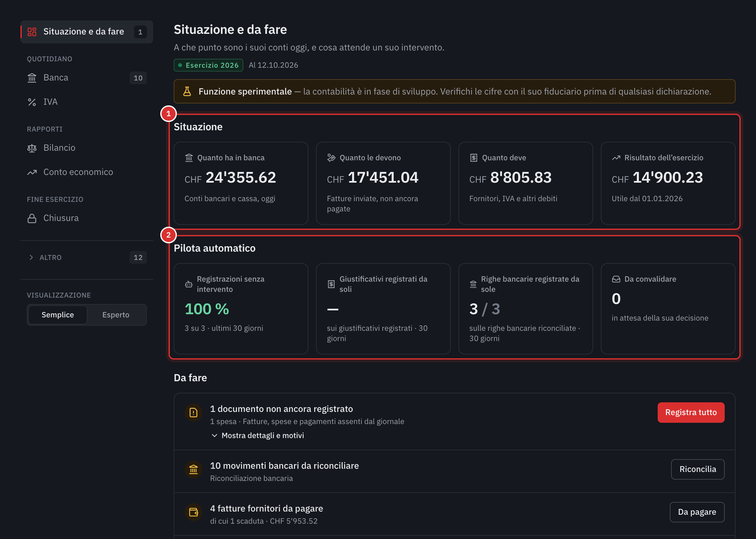756x539 pixels.
Task: Open Situazione e da fare in sidebar
Action: tap(87, 32)
